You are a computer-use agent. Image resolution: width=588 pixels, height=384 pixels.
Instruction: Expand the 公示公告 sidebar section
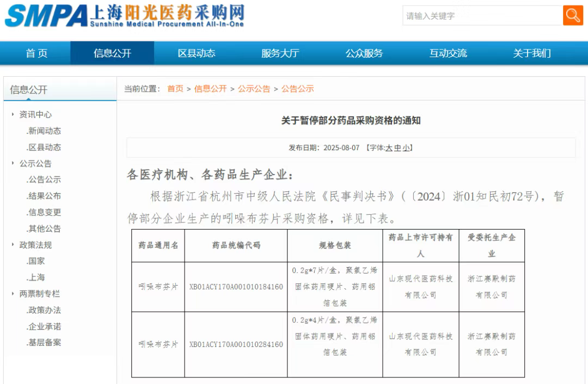35,163
